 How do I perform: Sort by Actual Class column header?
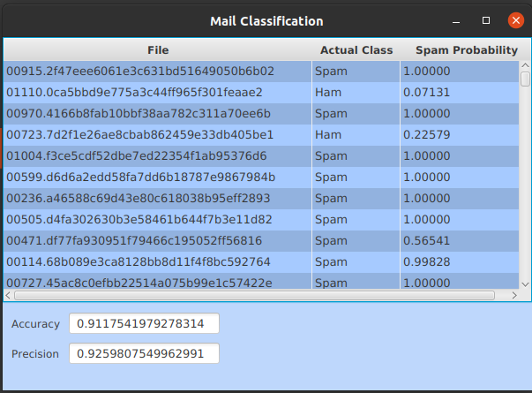coord(356,50)
